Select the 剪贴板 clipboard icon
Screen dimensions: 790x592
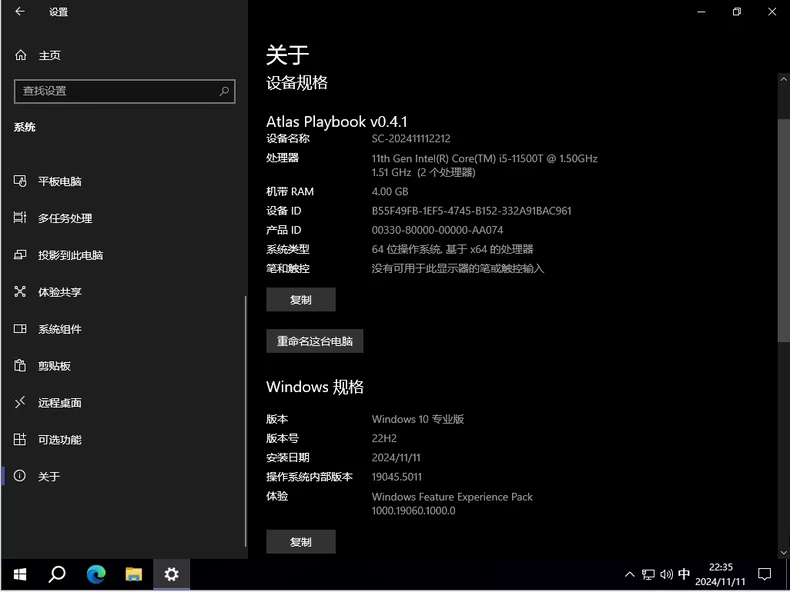coord(20,365)
